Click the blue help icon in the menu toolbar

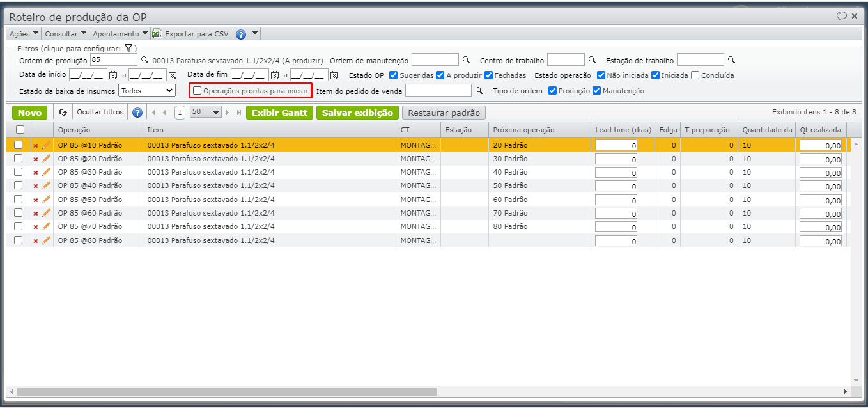pyautogui.click(x=241, y=34)
